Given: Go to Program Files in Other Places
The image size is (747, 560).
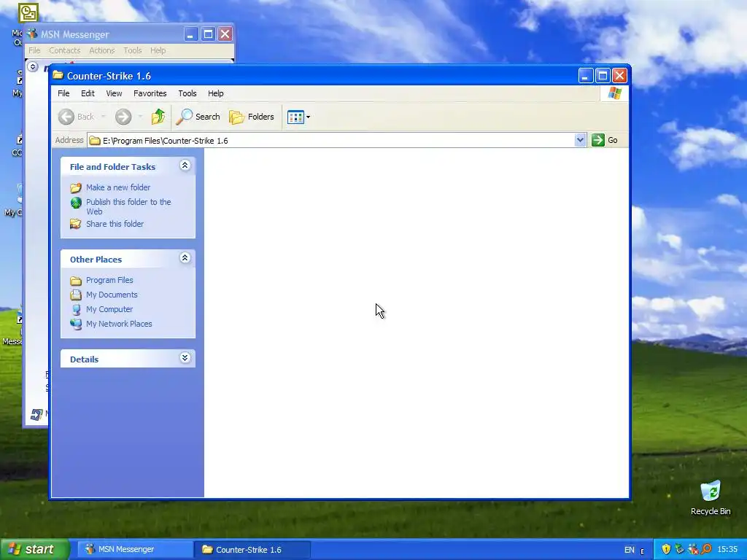Looking at the screenshot, I should [x=109, y=280].
